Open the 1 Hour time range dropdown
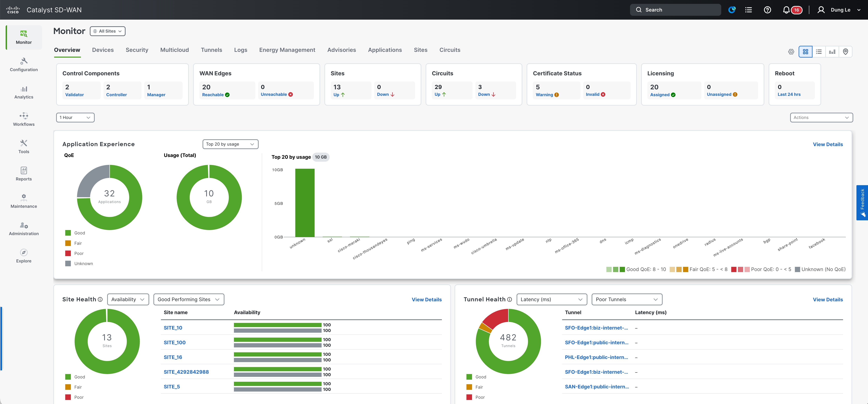Image resolution: width=868 pixels, height=404 pixels. (75, 118)
